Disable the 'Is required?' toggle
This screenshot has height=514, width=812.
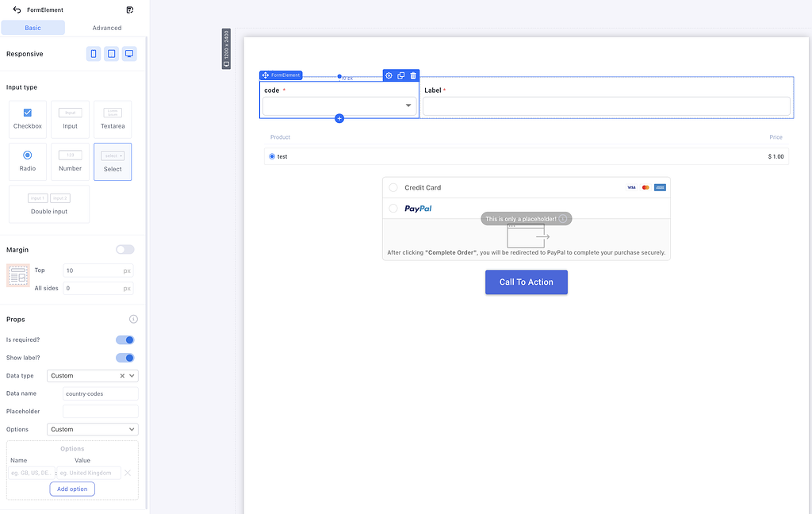124,339
